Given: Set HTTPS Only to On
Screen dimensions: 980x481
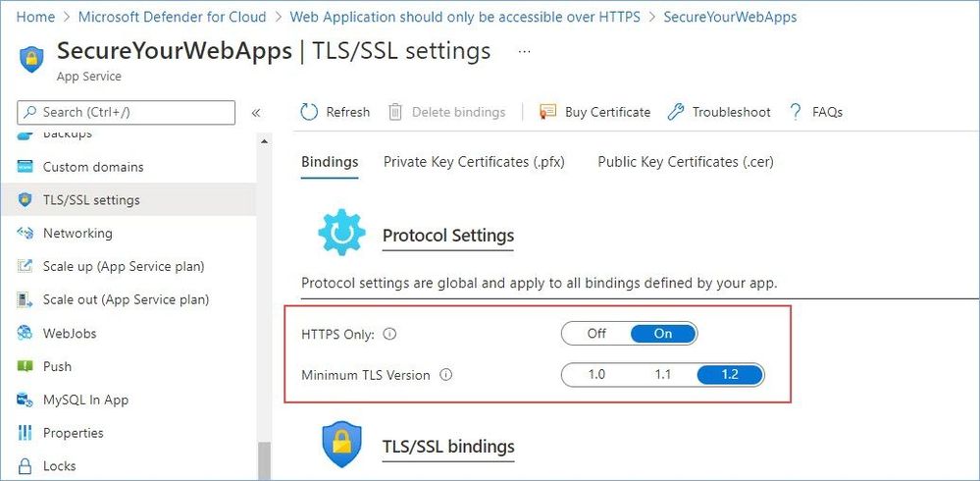Looking at the screenshot, I should 662,334.
